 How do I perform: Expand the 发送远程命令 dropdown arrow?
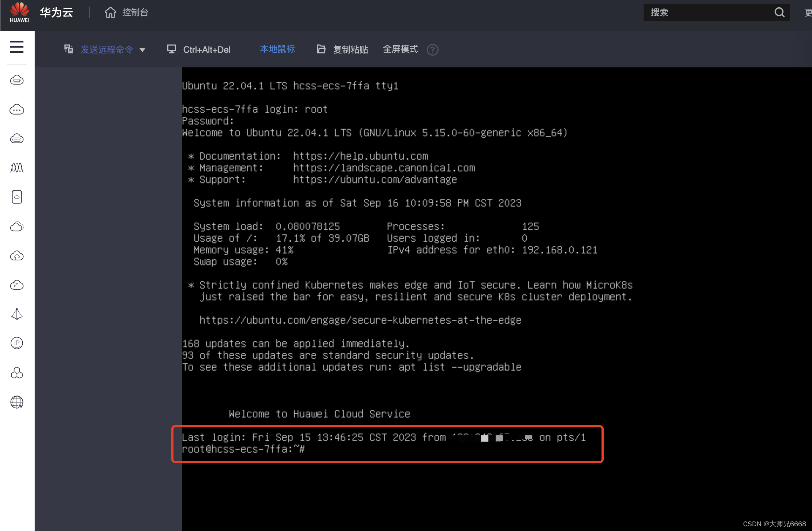coord(142,50)
